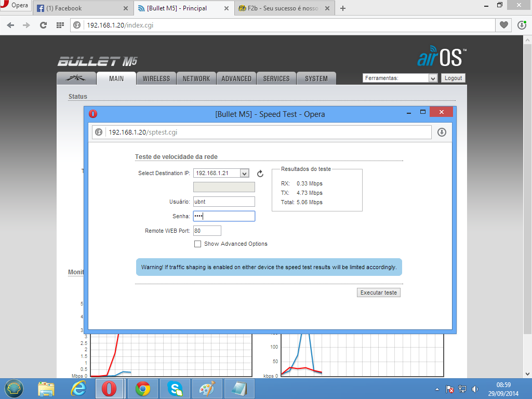Click the Speed Test popup address bar
The image size is (532, 399).
point(261,132)
